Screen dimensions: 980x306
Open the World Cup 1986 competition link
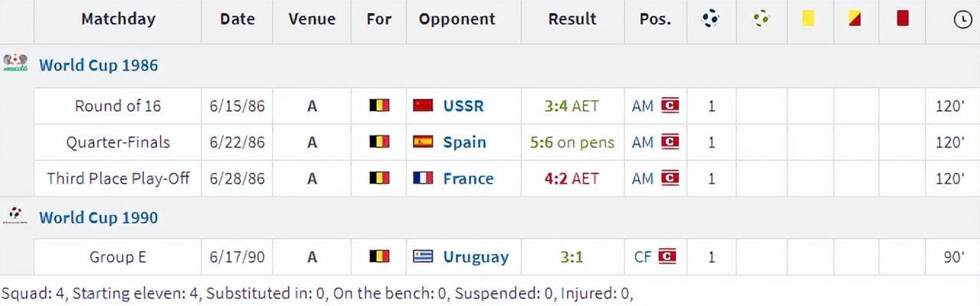pyautogui.click(x=99, y=65)
